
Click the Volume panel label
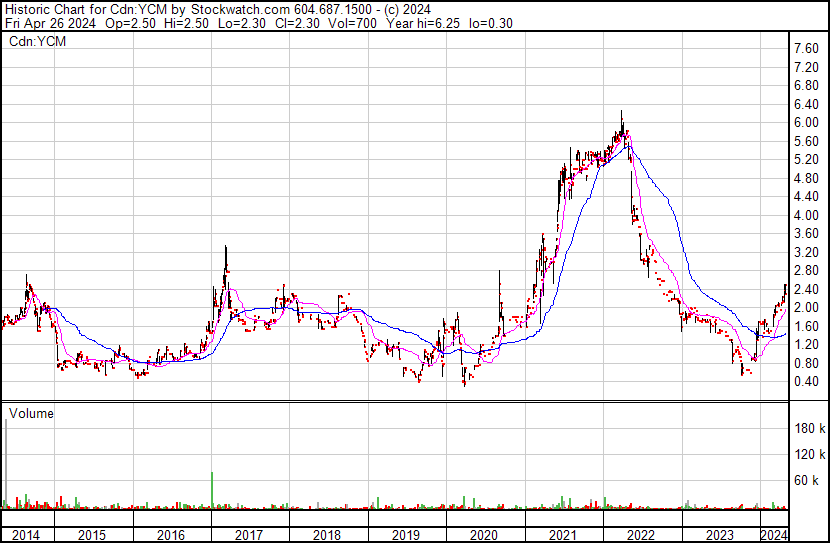click(x=31, y=413)
